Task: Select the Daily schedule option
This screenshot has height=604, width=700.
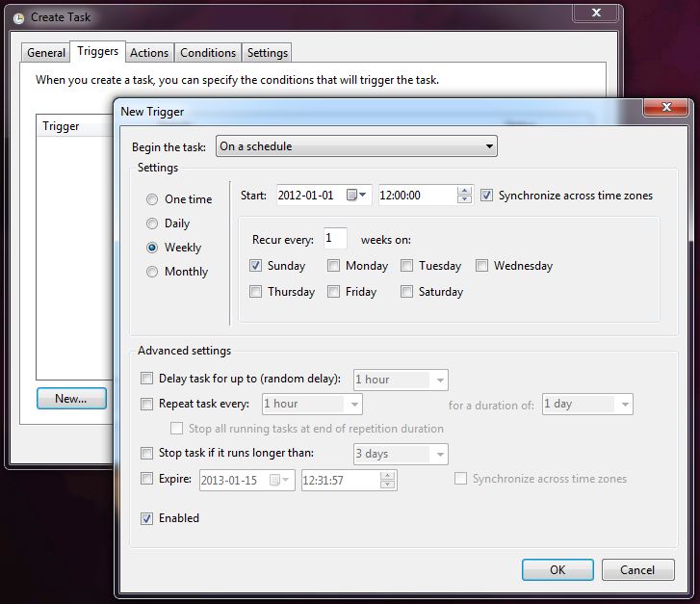Action: (x=152, y=223)
